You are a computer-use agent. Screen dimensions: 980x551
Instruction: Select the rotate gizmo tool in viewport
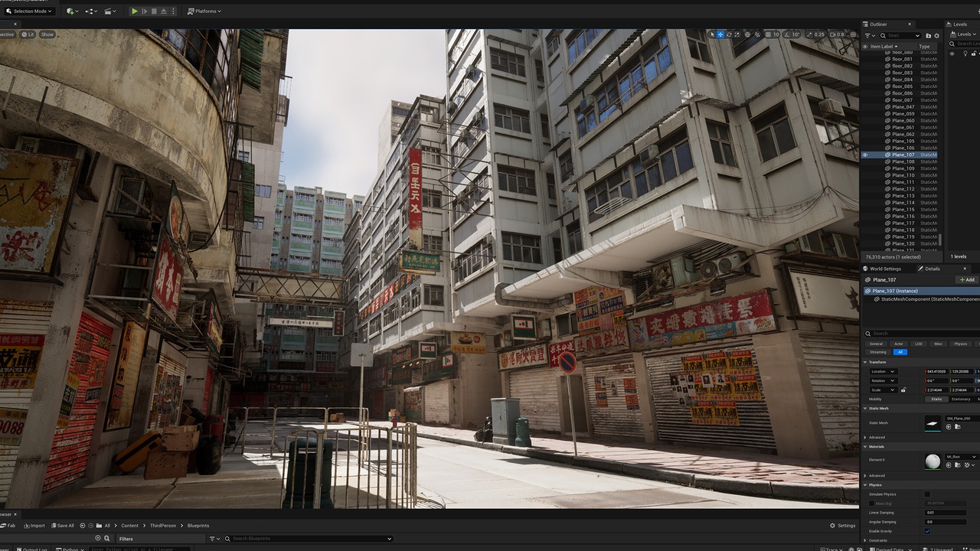[x=728, y=34]
